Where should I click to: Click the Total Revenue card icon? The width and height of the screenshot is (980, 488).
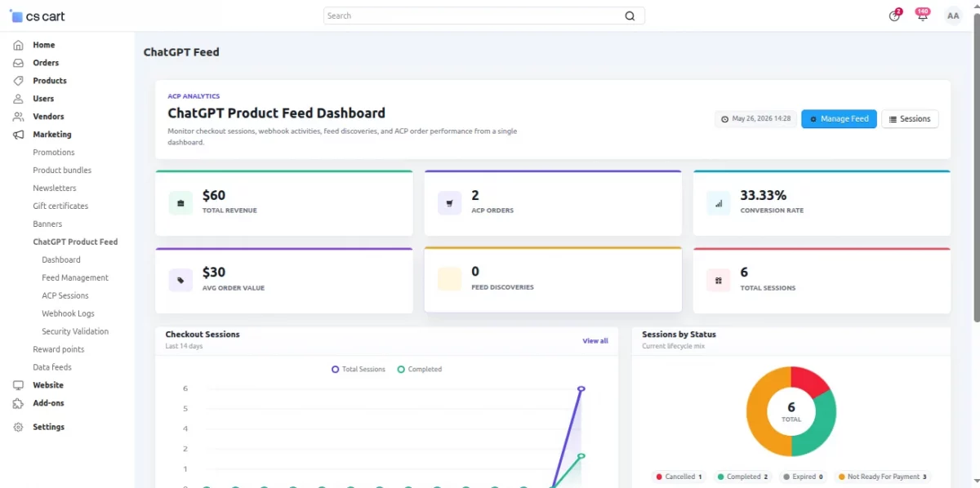pos(180,202)
